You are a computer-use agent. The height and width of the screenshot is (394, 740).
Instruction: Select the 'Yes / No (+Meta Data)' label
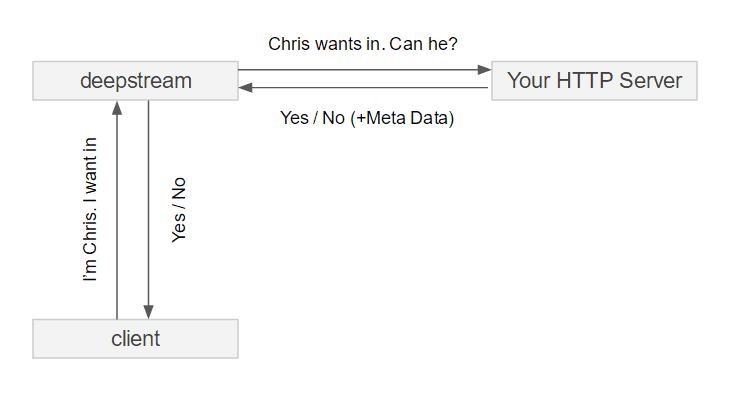click(x=367, y=118)
